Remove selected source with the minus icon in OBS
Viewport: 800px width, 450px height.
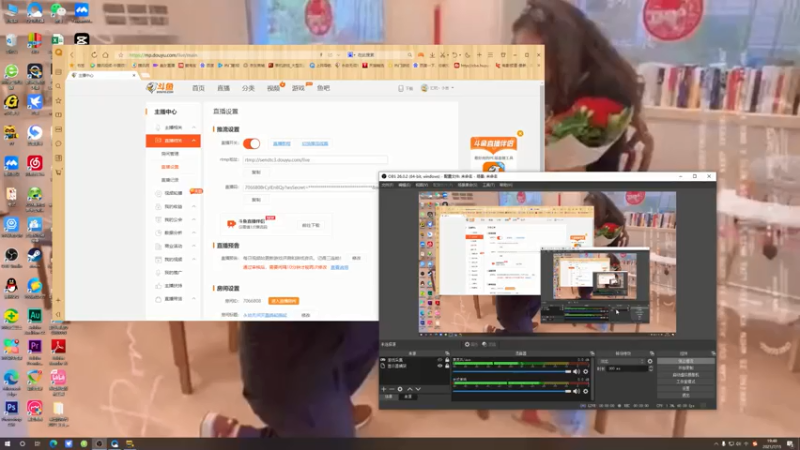pos(392,389)
